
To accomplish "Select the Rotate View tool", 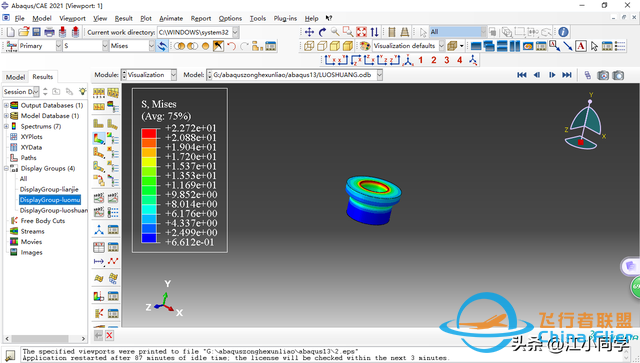I will [322, 32].
